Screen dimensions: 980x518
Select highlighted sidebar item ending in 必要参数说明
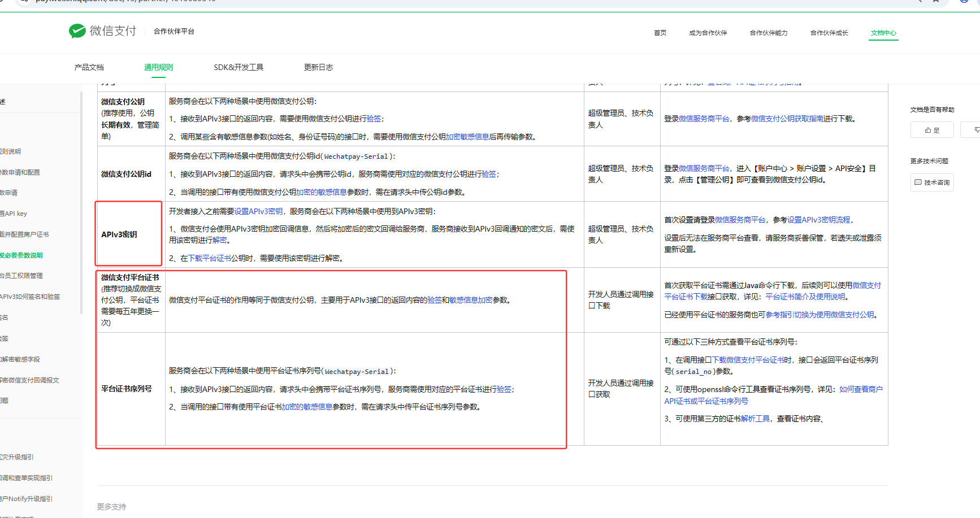[x=21, y=255]
